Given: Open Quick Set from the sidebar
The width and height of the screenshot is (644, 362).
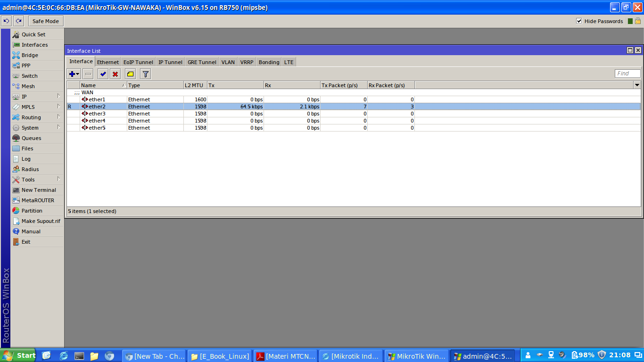Looking at the screenshot, I should [x=37, y=34].
